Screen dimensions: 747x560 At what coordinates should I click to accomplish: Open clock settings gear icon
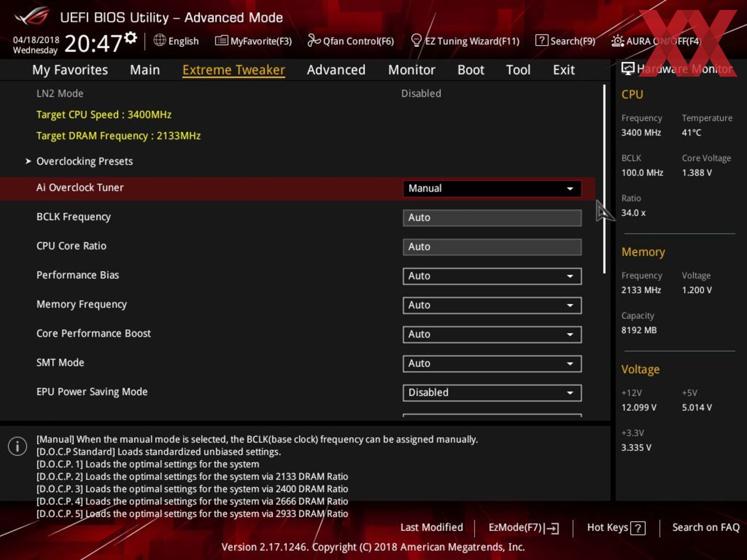pos(131,37)
